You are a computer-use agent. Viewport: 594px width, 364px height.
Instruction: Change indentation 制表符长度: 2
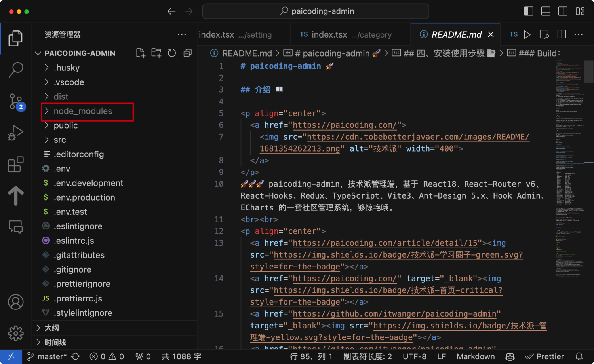coord(367,356)
